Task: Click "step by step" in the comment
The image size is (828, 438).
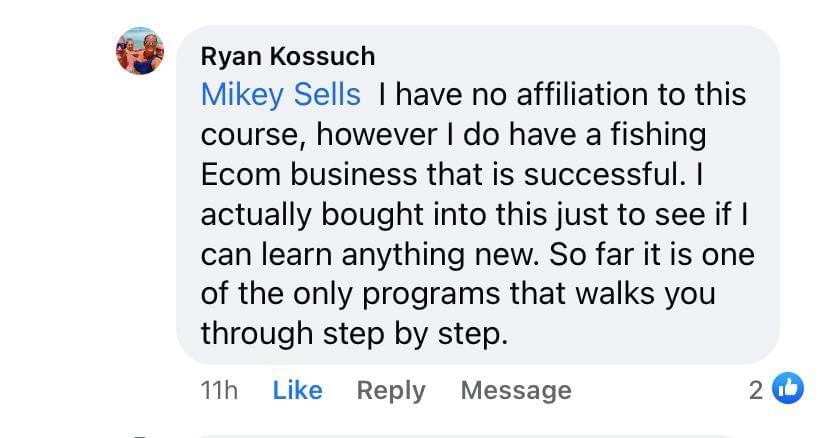Action: 431,333
